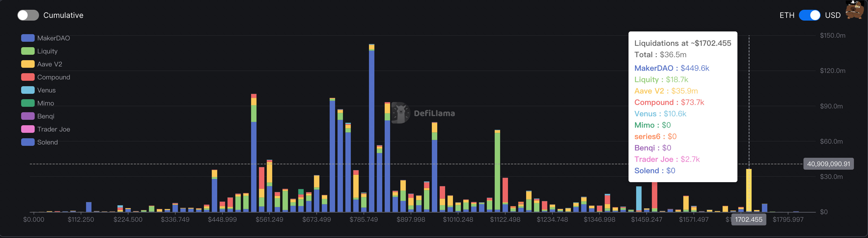
Task: Click the x-axis label $897.998
Action: 411,220
